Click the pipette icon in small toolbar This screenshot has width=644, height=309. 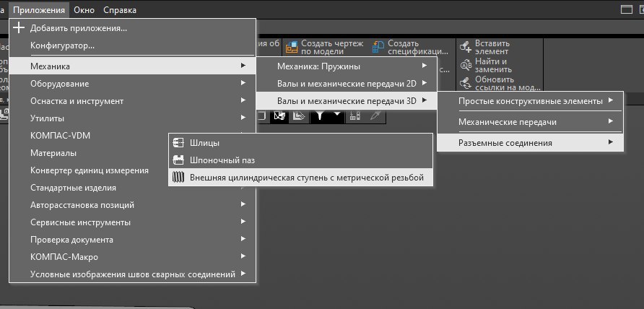pyautogui.click(x=374, y=116)
